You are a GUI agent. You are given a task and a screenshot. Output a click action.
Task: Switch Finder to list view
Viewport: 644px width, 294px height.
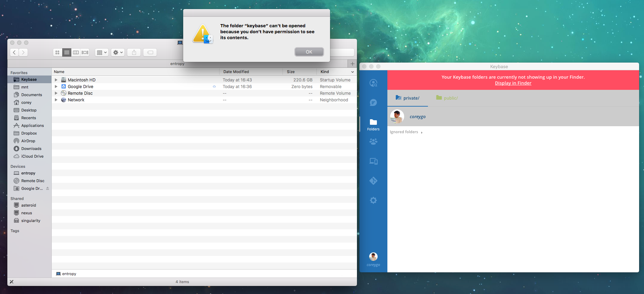click(x=66, y=52)
